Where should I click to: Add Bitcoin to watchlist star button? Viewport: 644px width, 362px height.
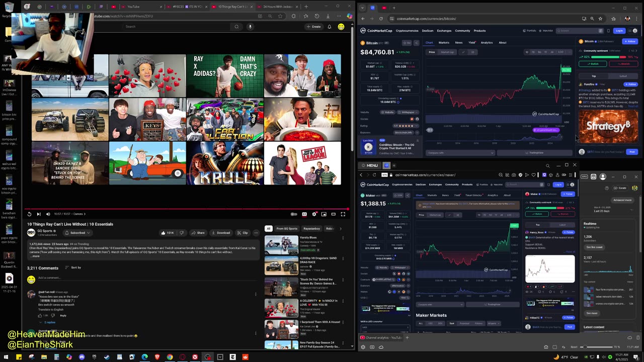(408, 43)
